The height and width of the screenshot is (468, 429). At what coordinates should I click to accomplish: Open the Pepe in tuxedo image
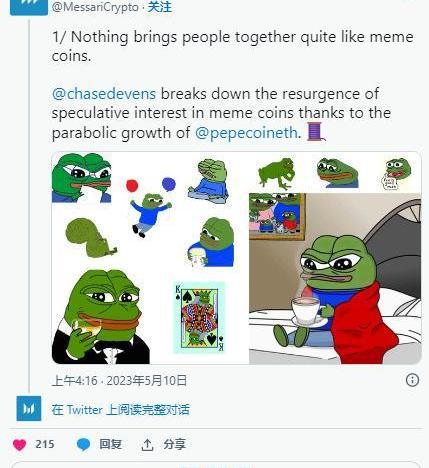click(x=101, y=317)
